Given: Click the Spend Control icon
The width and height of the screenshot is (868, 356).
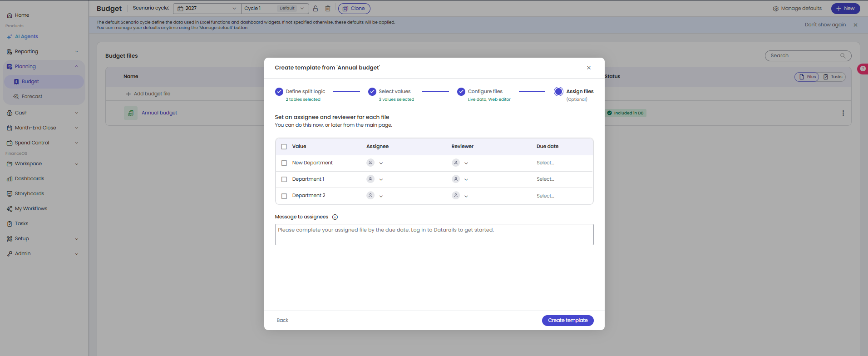Looking at the screenshot, I should (x=10, y=143).
